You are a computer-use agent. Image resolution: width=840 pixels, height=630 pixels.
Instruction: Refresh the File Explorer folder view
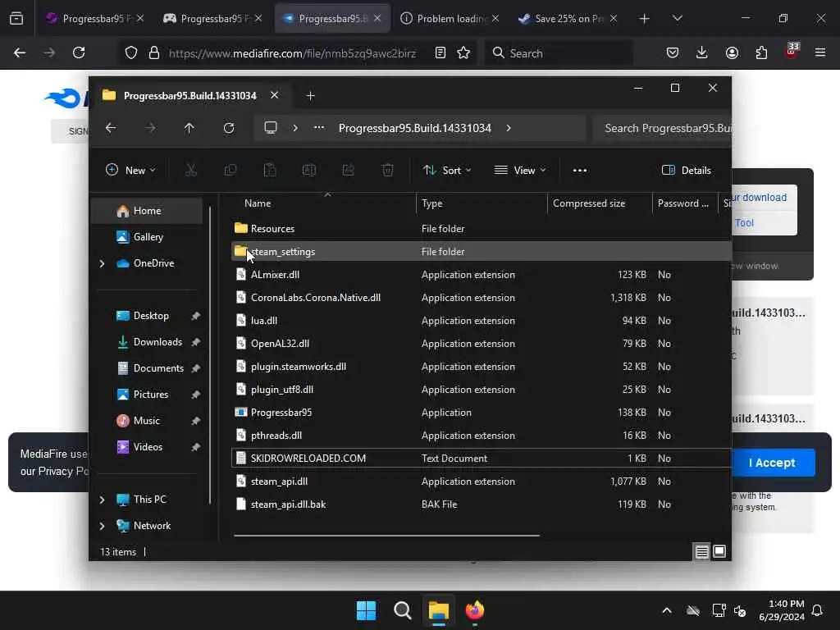pos(229,128)
